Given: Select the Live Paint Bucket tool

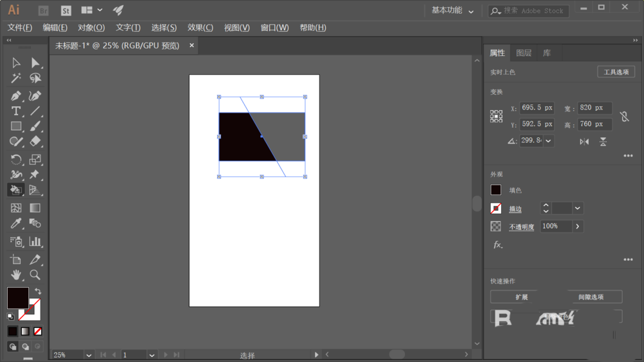Looking at the screenshot, I should [x=16, y=190].
